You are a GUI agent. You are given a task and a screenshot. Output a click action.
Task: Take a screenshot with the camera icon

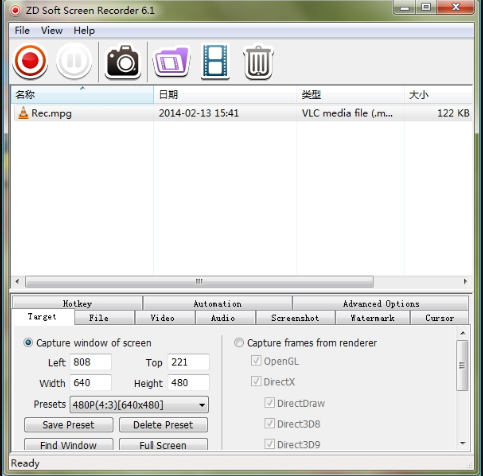(x=123, y=62)
